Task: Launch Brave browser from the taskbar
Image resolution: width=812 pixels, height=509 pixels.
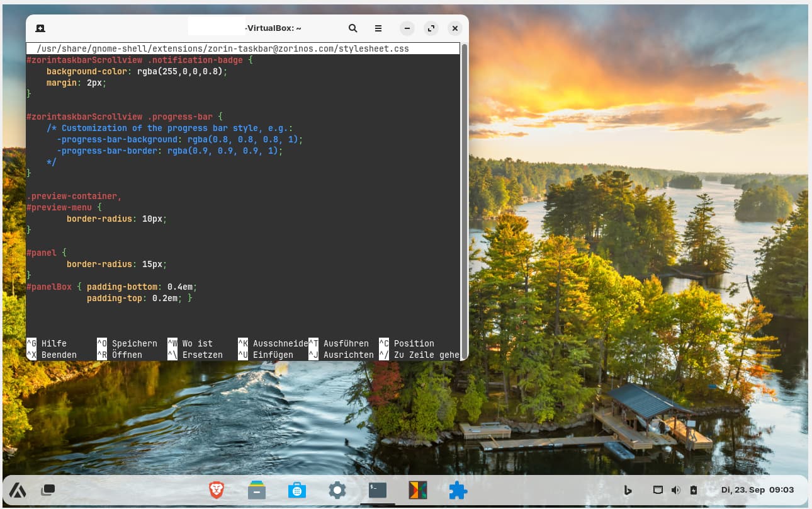Action: [217, 489]
